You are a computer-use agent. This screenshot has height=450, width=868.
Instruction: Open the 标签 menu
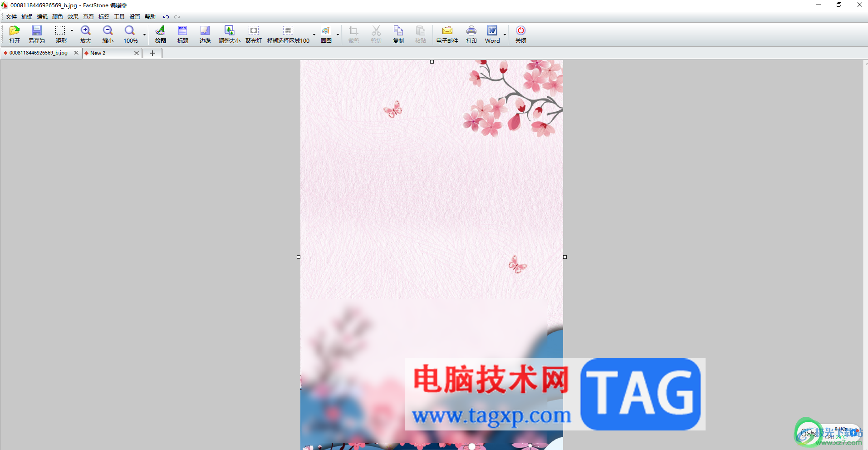pyautogui.click(x=104, y=17)
